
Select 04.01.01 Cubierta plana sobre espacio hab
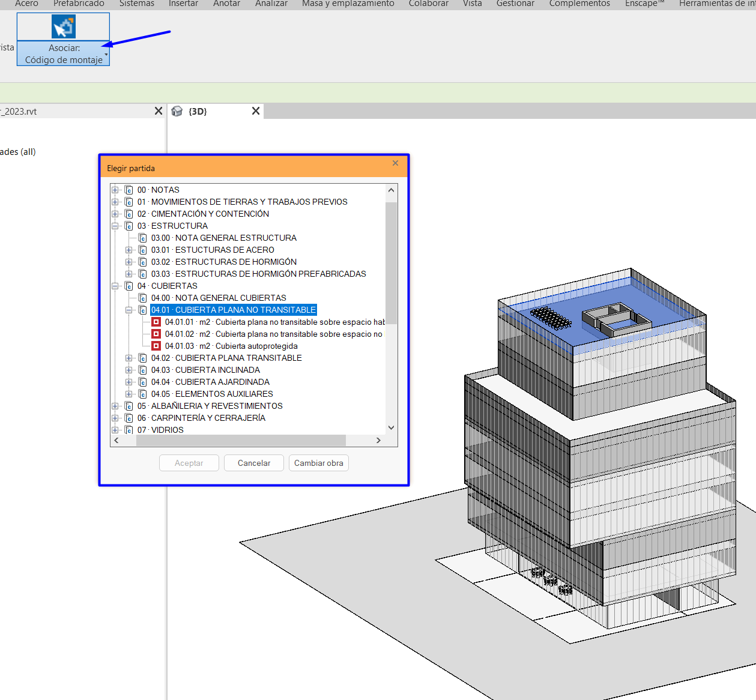(x=275, y=322)
